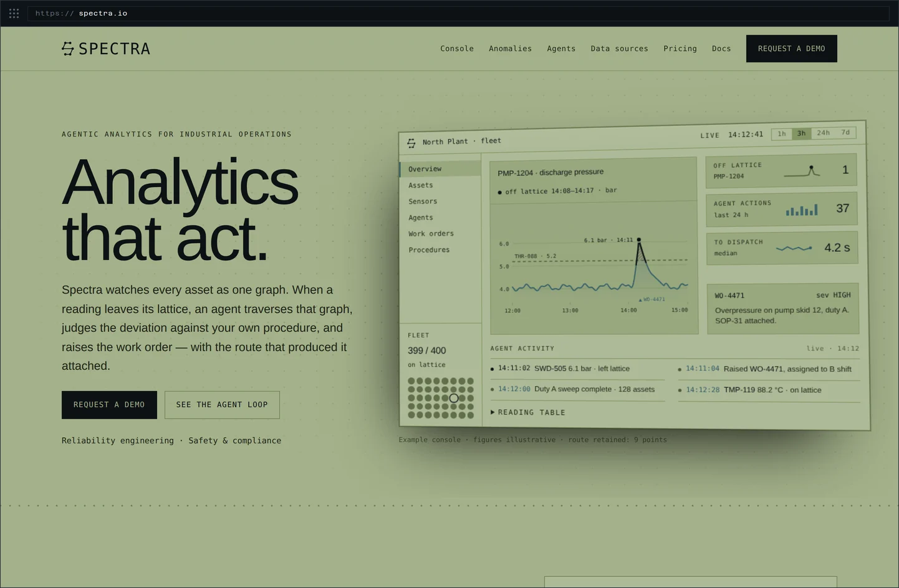Click the 14:12:00 Duty A sweep timestamp
The height and width of the screenshot is (588, 899).
coord(514,389)
